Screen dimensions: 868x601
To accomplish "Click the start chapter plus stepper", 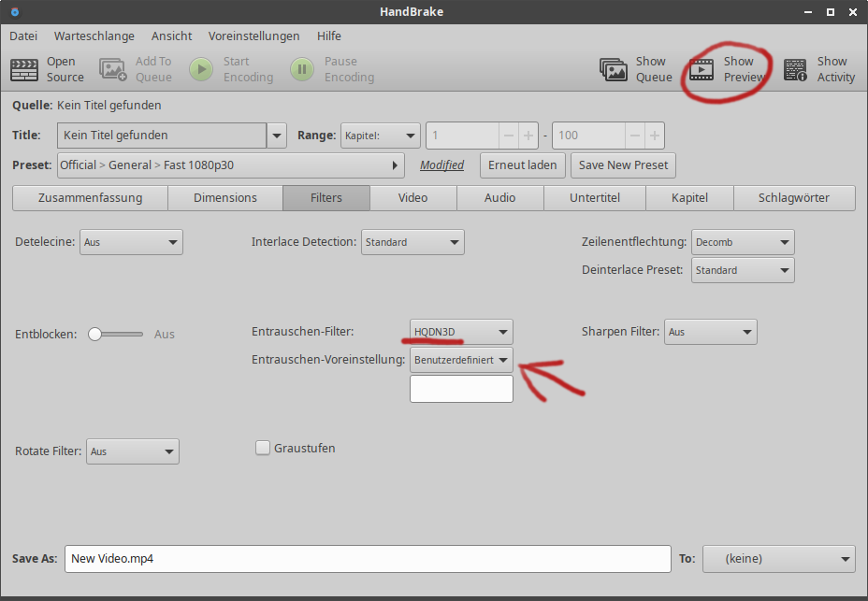I will tap(528, 136).
